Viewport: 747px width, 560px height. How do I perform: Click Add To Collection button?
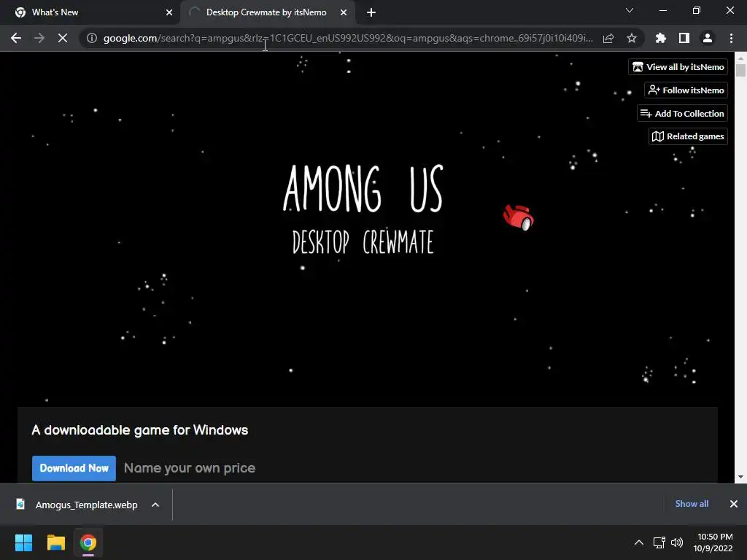pos(682,113)
